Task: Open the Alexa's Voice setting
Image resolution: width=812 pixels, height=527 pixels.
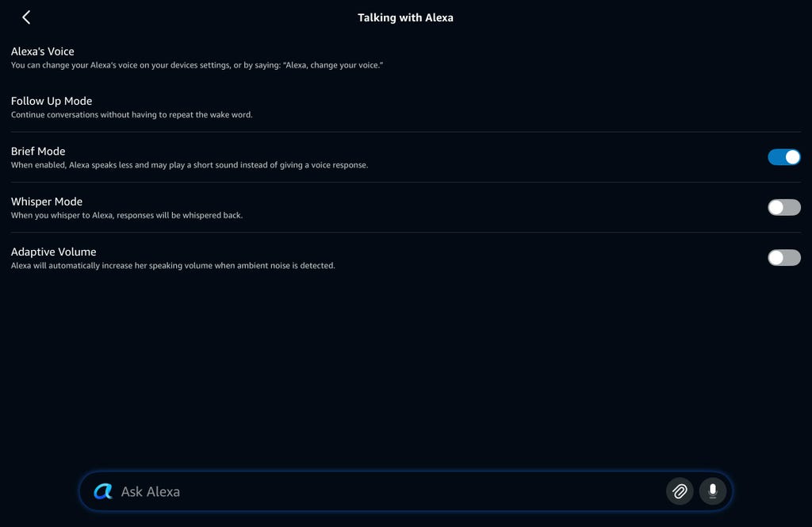Action: point(43,52)
